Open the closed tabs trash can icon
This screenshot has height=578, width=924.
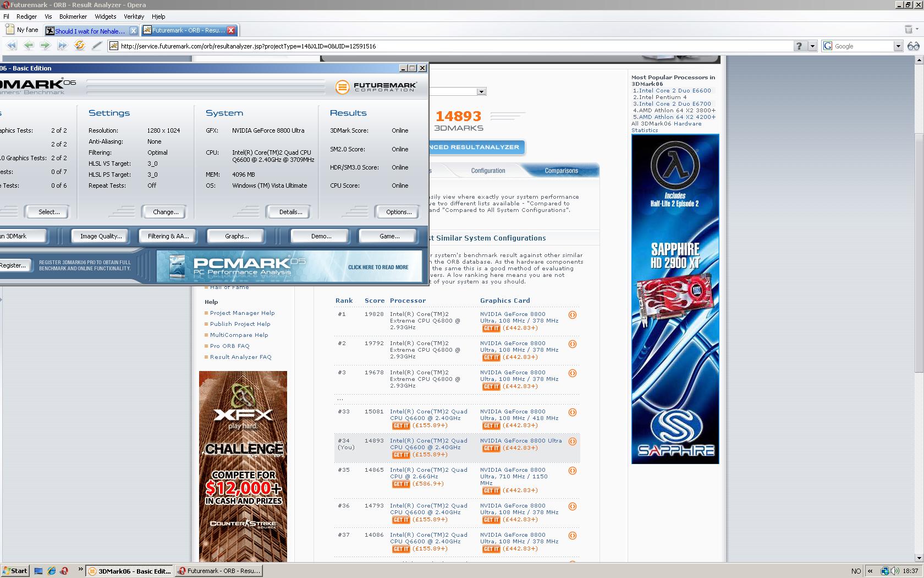click(x=908, y=29)
